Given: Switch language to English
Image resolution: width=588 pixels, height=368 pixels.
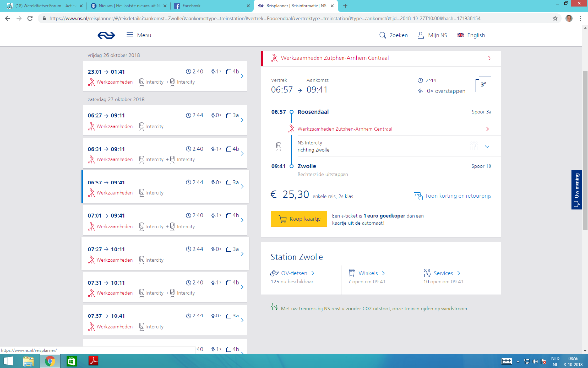Looking at the screenshot, I should tap(471, 35).
